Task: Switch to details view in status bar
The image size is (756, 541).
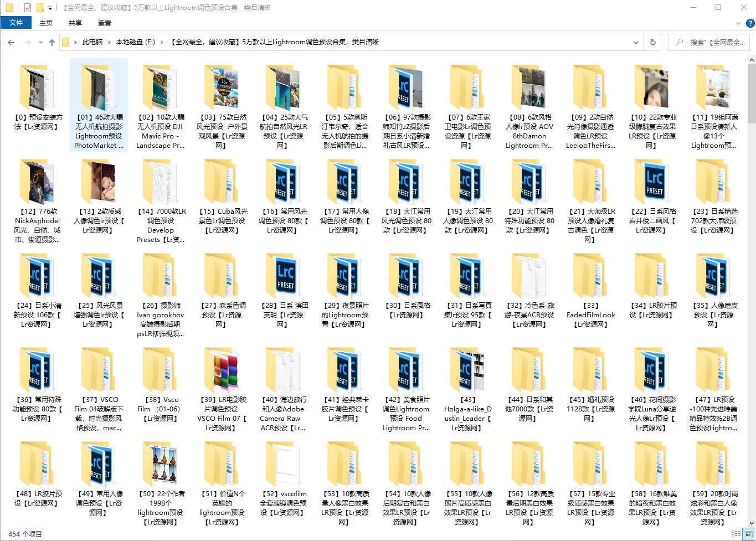Action: point(736,534)
